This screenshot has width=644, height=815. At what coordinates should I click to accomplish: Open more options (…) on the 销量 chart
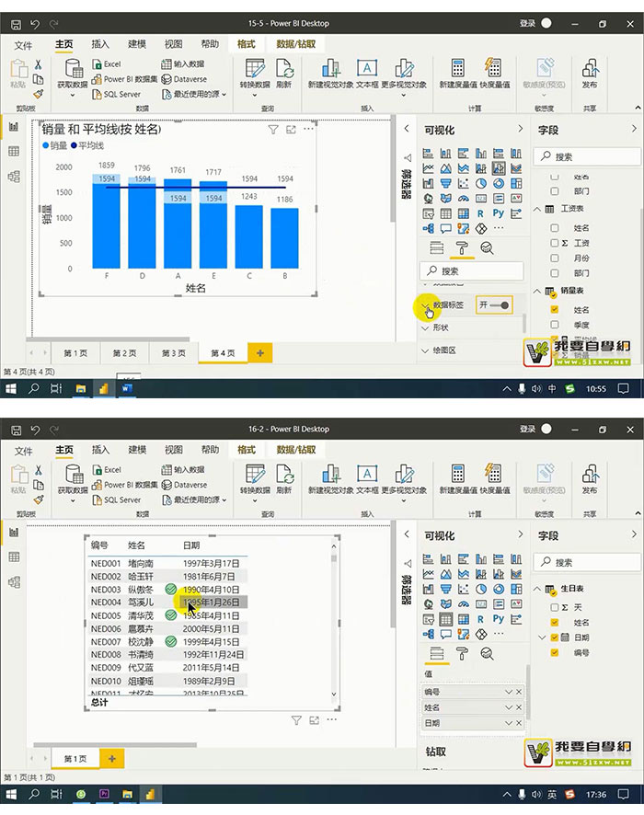pyautogui.click(x=309, y=129)
